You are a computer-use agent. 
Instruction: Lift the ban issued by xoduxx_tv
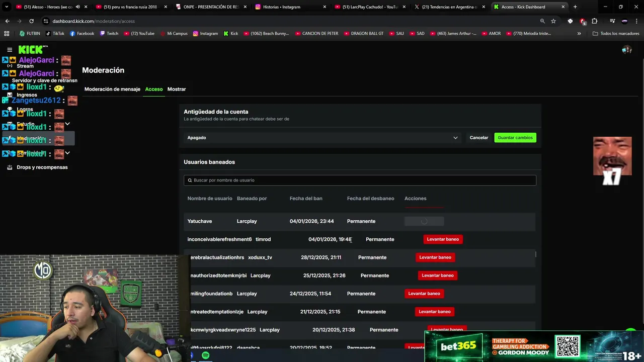coord(435,257)
